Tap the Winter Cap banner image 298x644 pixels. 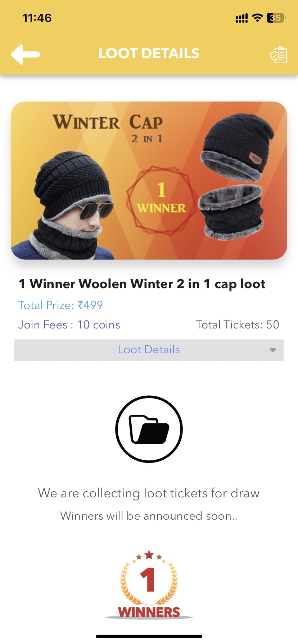point(149,180)
